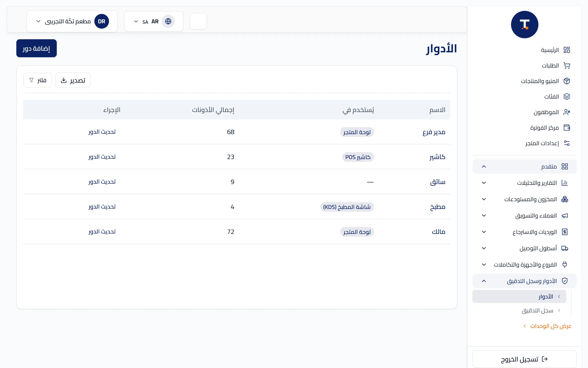Expand أسطول التوصيل chevron
588x368 pixels.
tap(484, 248)
